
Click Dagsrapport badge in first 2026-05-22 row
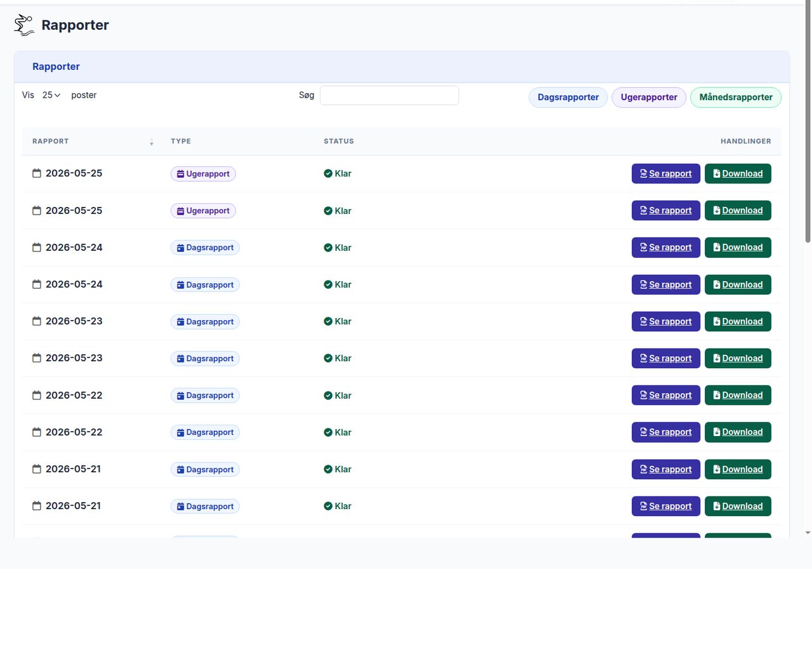(205, 395)
